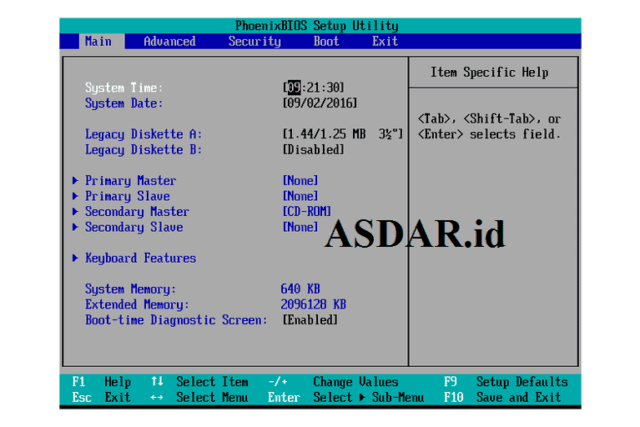Change the Legacy Diskette A value

[x=342, y=134]
